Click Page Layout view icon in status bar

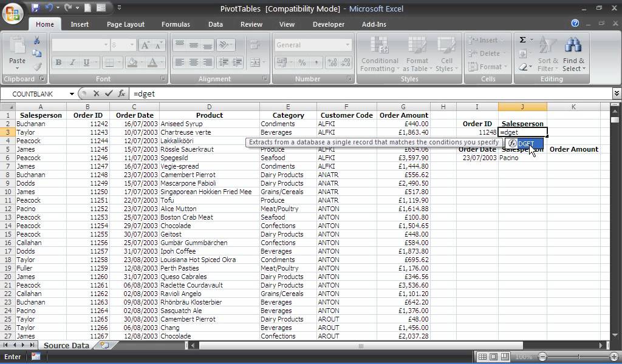(x=493, y=357)
